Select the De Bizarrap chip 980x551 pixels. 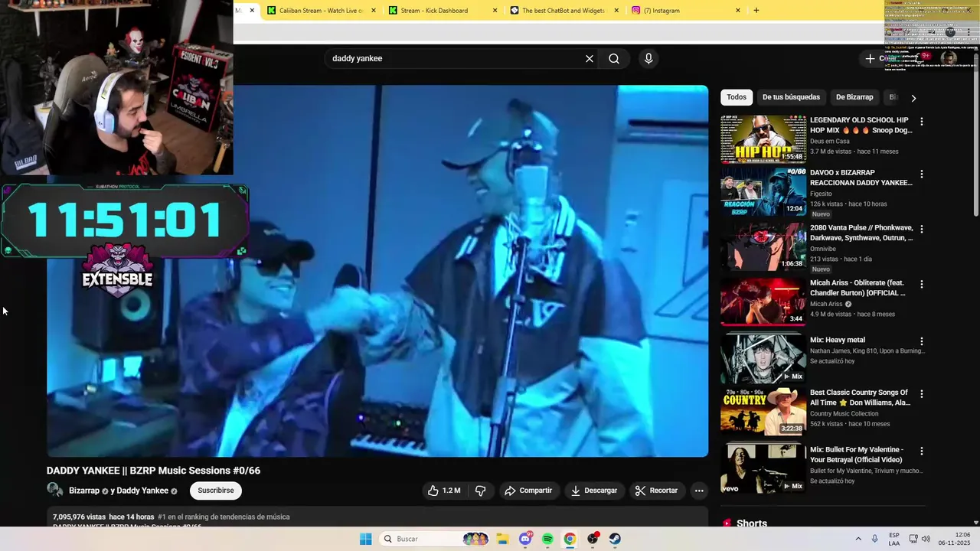click(854, 97)
